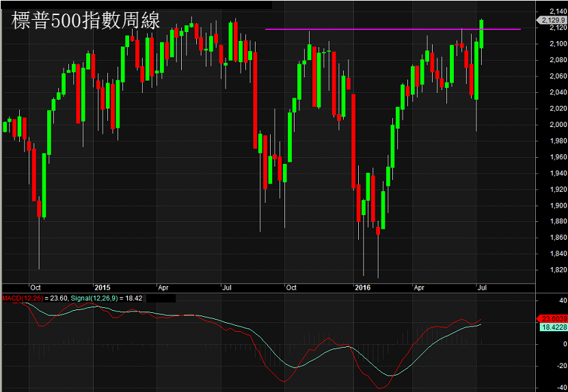
Task: Click the 1,980 price axis label
Action: (x=558, y=141)
